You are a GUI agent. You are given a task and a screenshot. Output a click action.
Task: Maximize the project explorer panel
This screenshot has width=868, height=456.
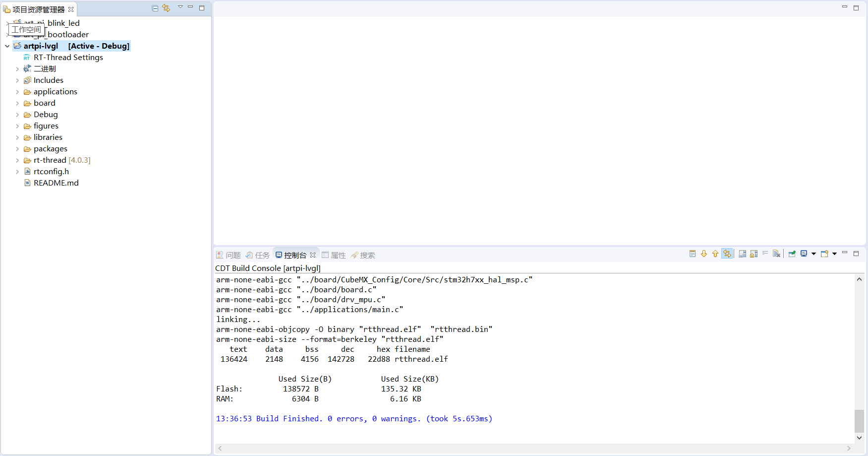click(x=202, y=7)
